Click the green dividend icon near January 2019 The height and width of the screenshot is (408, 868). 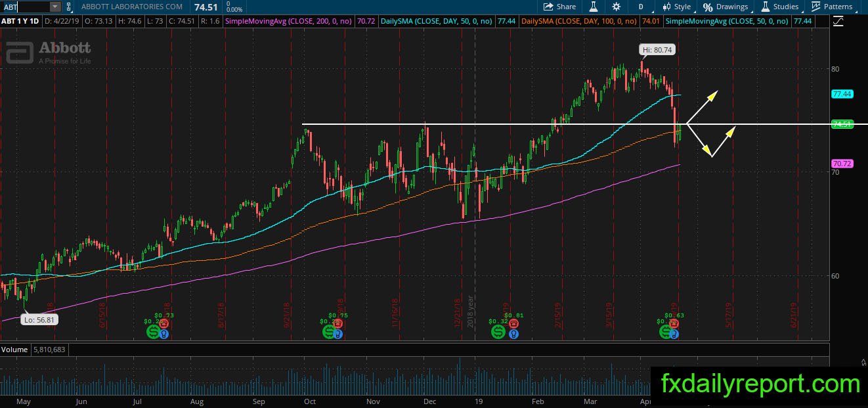point(498,332)
